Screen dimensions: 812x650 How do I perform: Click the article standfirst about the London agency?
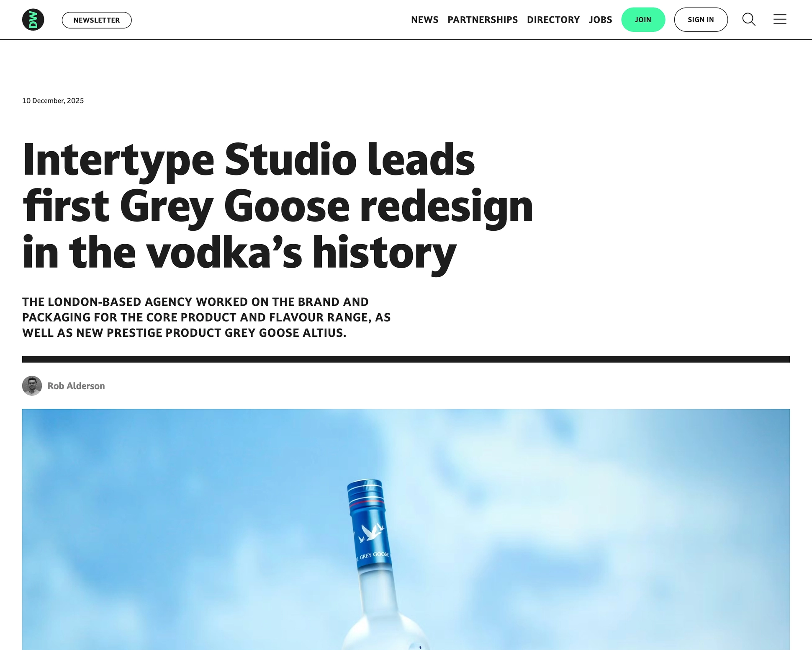pos(206,317)
